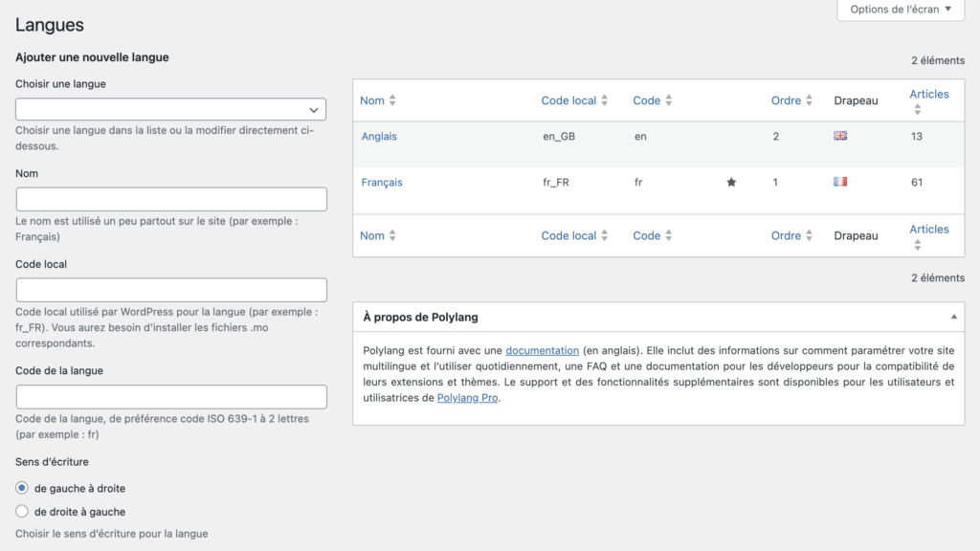The height and width of the screenshot is (551, 980).
Task: Sort by Articles in the top header
Action: [928, 95]
